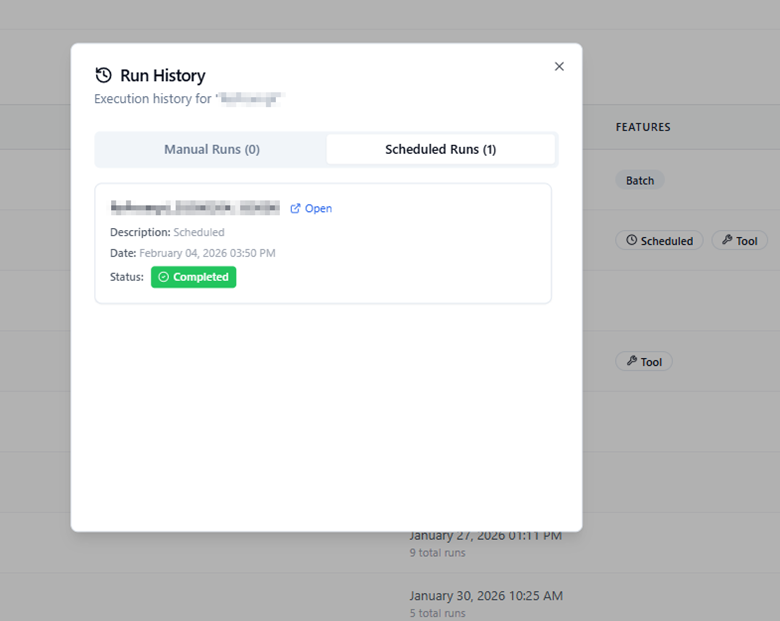
Task: Select the Scheduled Runs tab
Action: point(440,149)
